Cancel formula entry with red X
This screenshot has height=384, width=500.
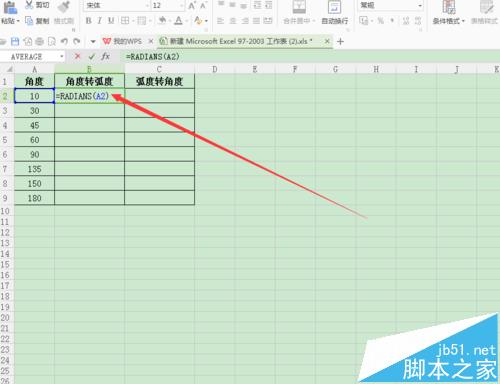click(78, 56)
